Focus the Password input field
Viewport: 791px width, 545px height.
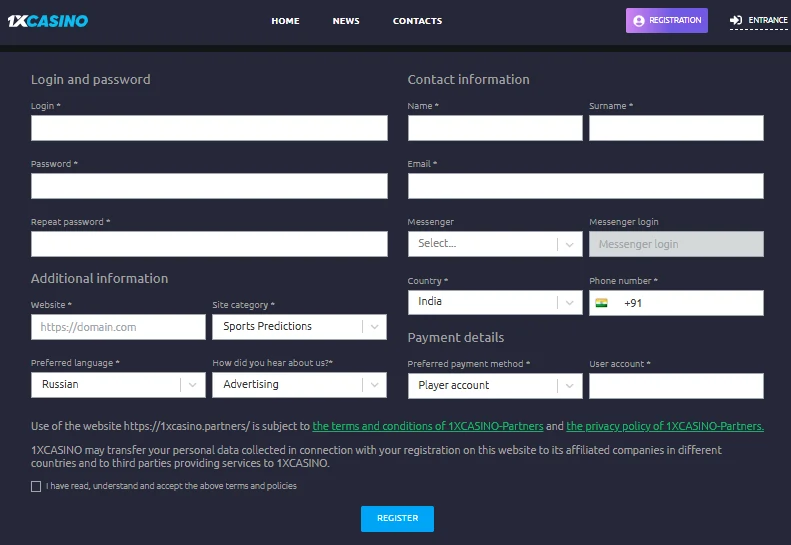pos(209,186)
